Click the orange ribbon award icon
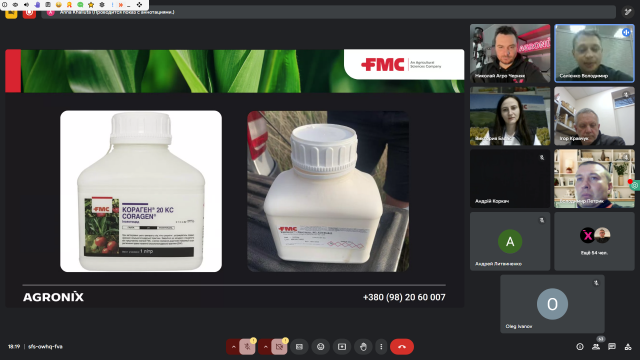The height and width of the screenshot is (360, 640). point(69,4)
